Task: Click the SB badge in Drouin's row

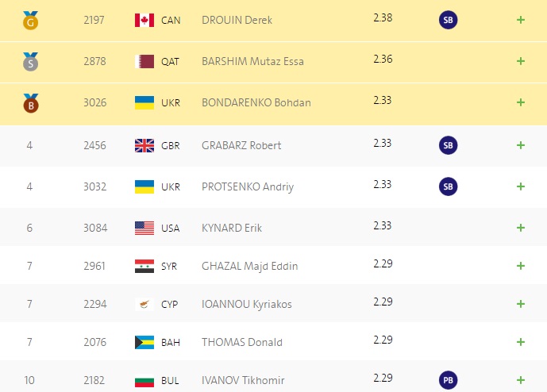Action: [x=448, y=20]
